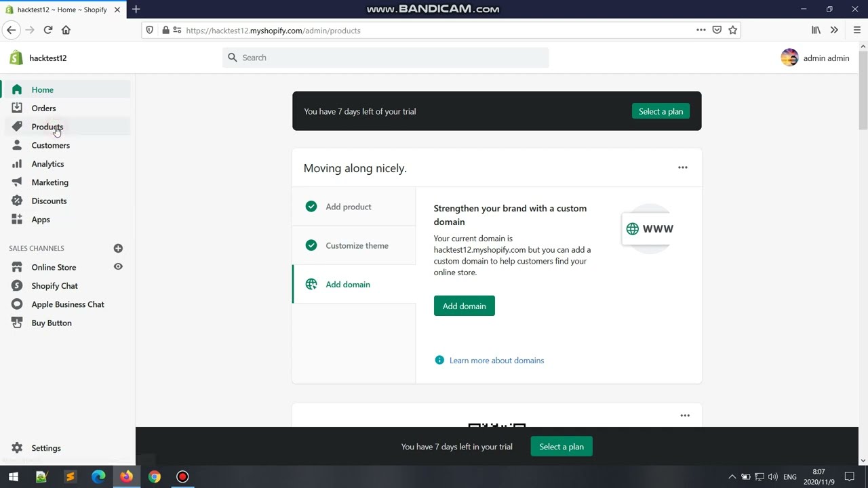
Task: Open Bandicam recorder from taskbar
Action: pos(182,476)
